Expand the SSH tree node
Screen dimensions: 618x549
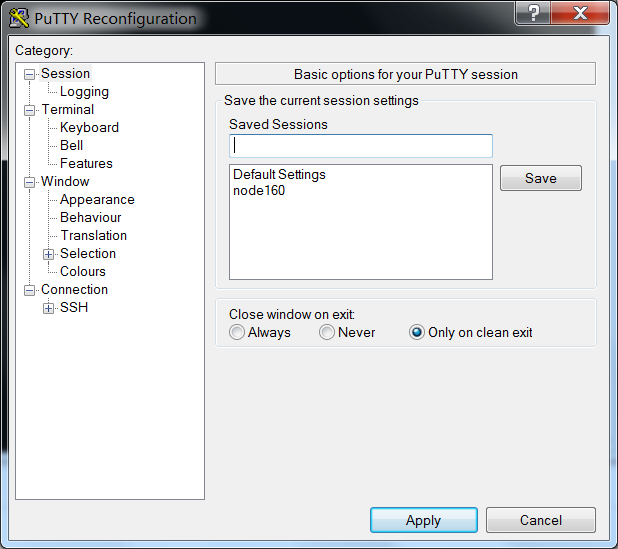(x=48, y=308)
